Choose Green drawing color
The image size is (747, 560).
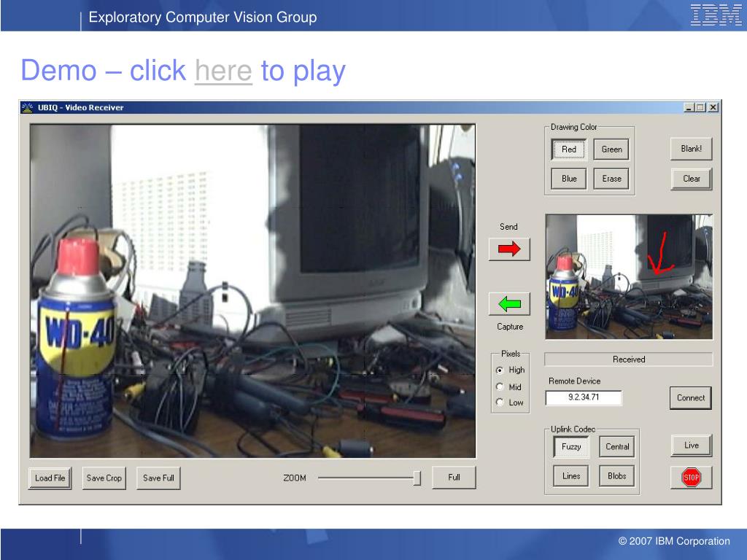click(612, 149)
